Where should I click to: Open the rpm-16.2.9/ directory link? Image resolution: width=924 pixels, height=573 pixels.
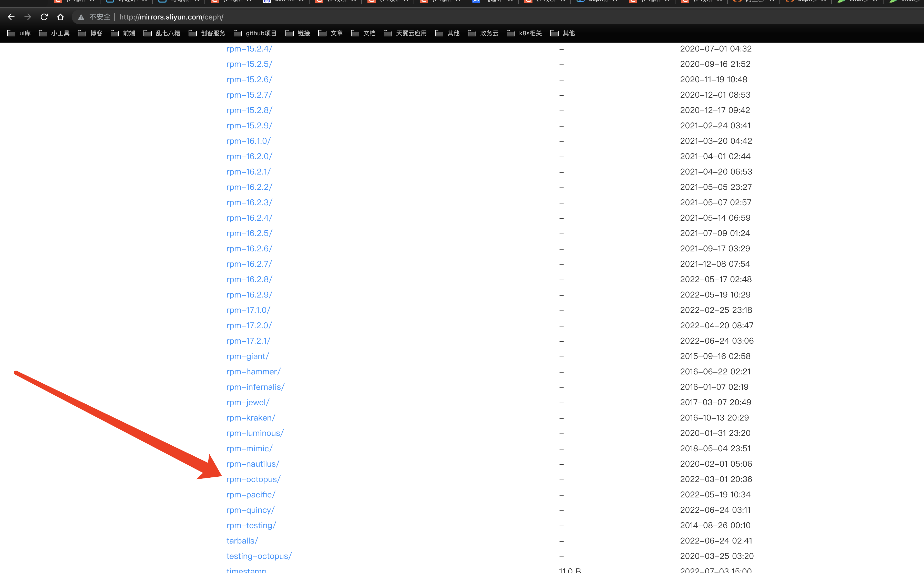(249, 295)
